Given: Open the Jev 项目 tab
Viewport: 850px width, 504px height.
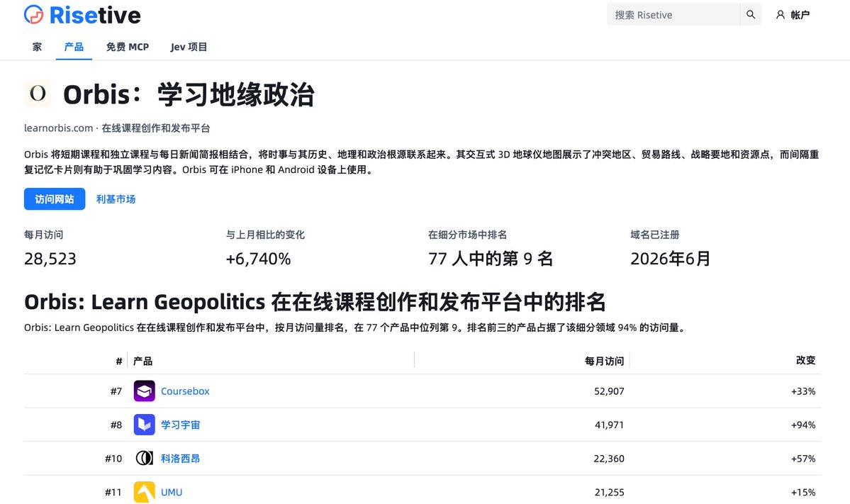Looking at the screenshot, I should [x=189, y=47].
